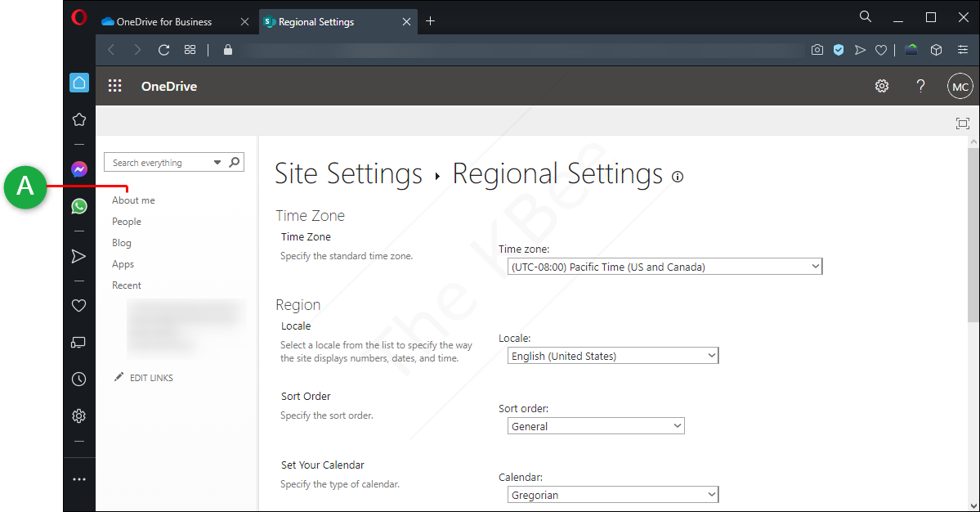980x512 pixels.
Task: Click the Site Settings breadcrumb
Action: (x=349, y=173)
